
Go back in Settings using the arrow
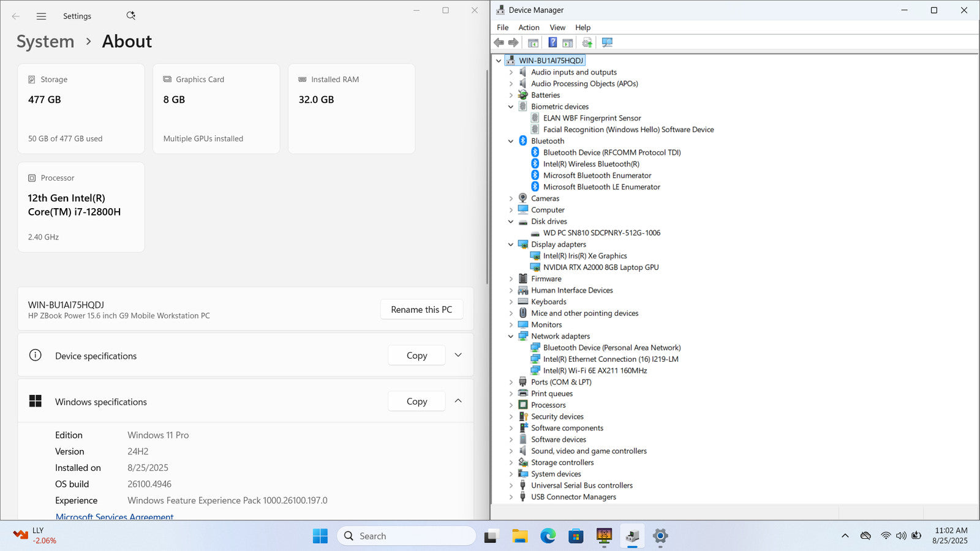click(x=16, y=17)
